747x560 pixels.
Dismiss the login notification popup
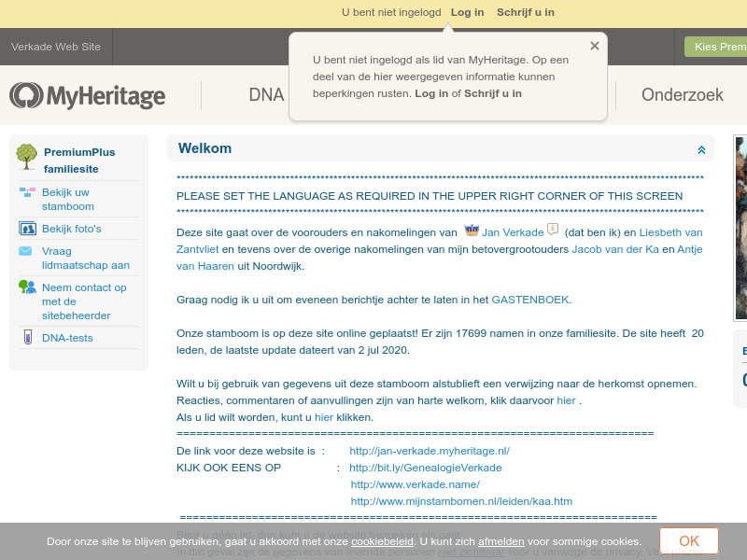coord(595,45)
